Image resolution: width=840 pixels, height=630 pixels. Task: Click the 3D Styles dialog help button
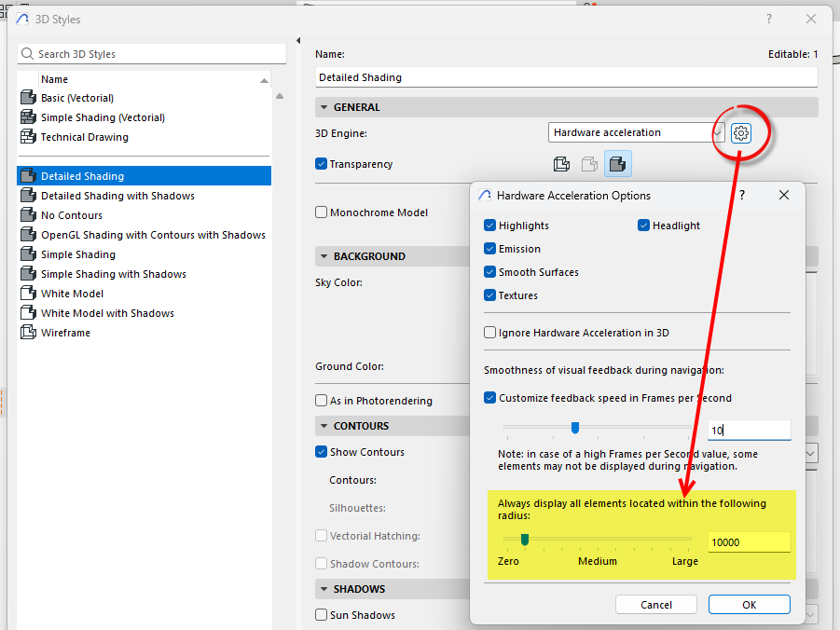[x=769, y=20]
